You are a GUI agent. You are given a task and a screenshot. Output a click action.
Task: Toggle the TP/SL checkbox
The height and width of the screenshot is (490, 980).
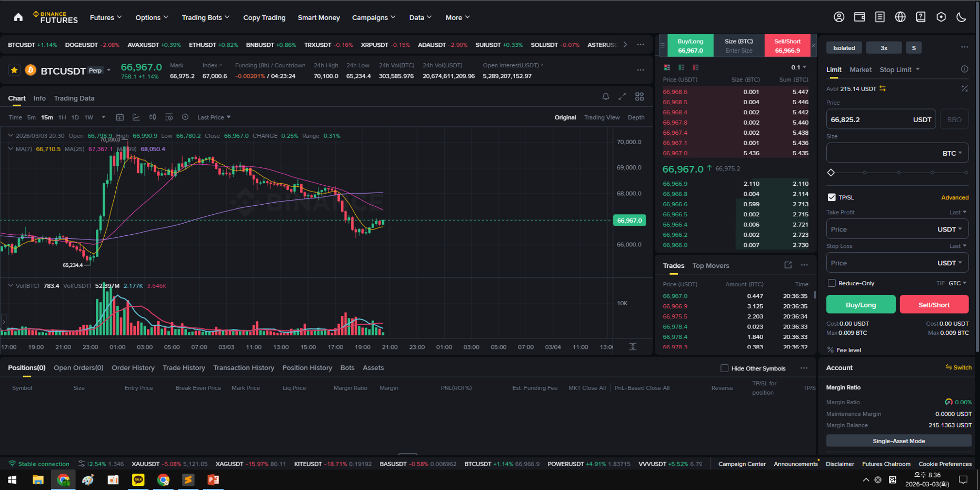[x=832, y=197]
